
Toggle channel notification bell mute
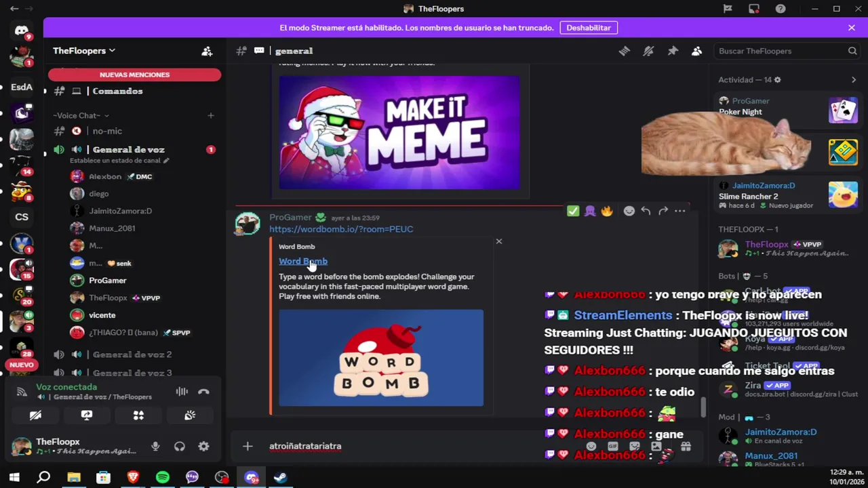coord(648,51)
